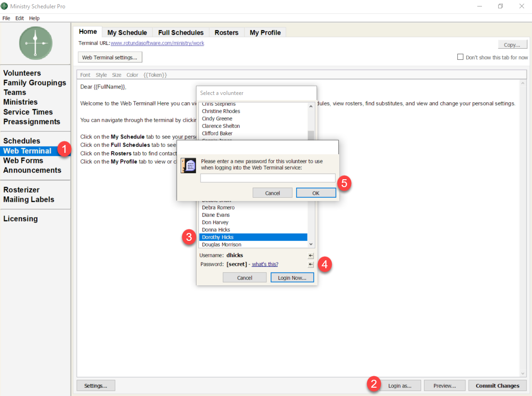Click the volunteer list scroll-down arrow

coord(311,244)
